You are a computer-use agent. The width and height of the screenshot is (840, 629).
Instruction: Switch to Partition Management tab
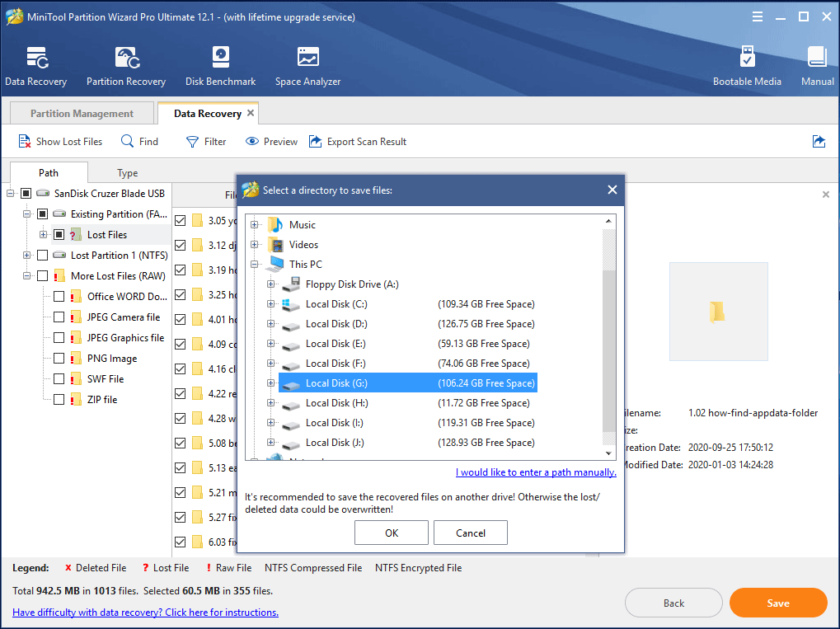click(82, 114)
